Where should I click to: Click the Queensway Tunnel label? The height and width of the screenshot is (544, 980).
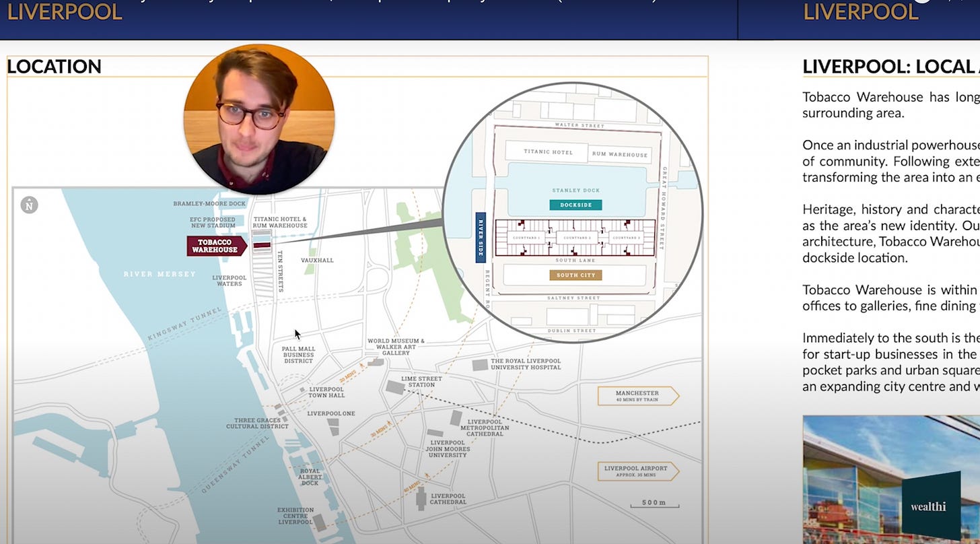point(236,465)
